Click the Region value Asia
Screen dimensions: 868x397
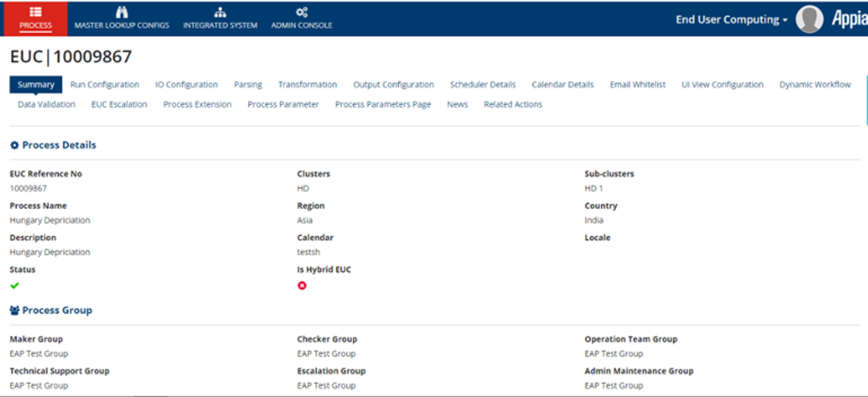pyautogui.click(x=305, y=220)
